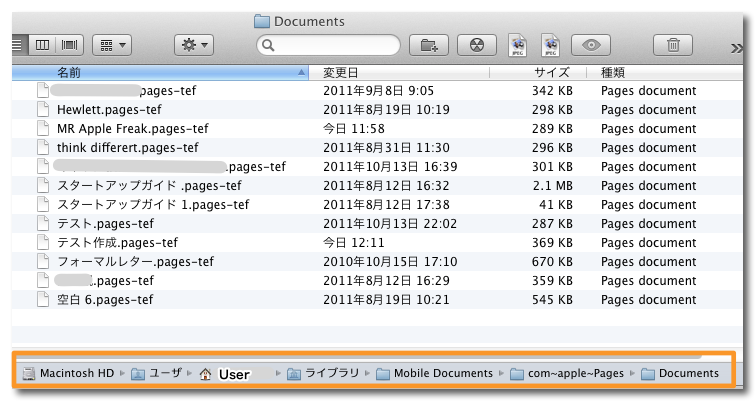Click the 41 KB size cell
Viewport: 755px width, 401px height.
click(x=556, y=205)
